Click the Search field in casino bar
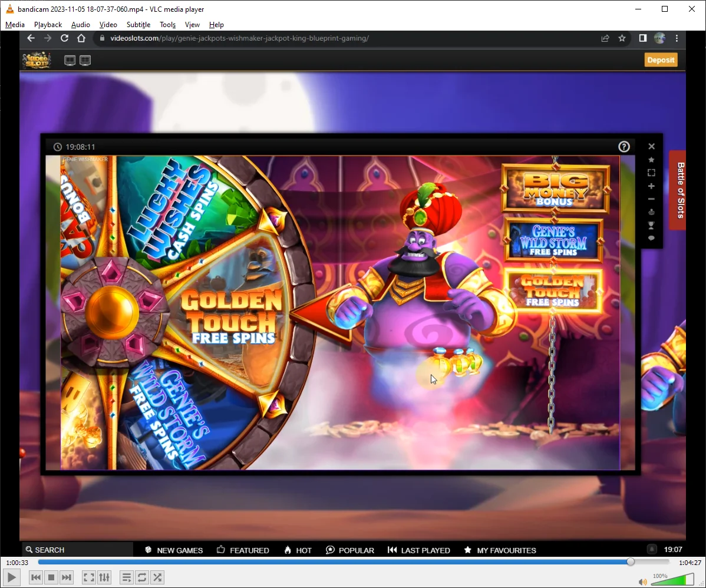 [x=77, y=550]
